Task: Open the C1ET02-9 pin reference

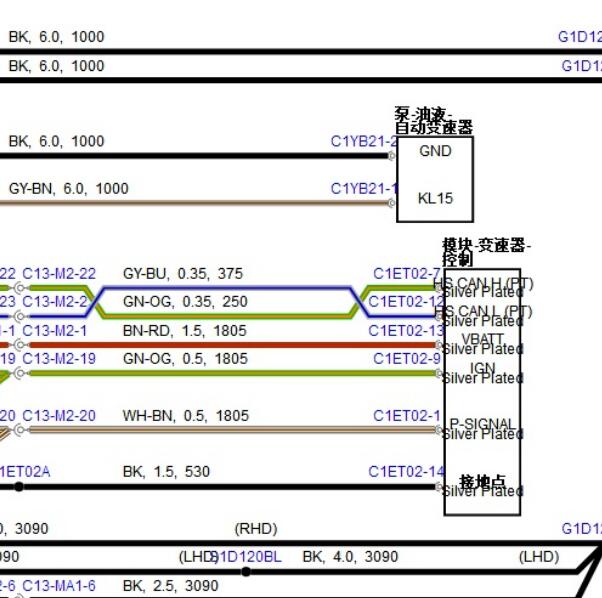Action: coord(407,359)
